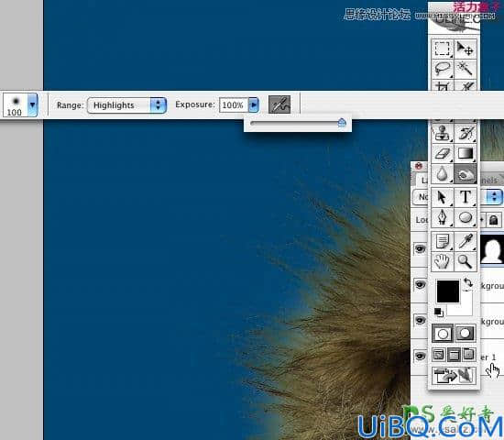504x440 pixels.
Task: Click the Exposure 100% field
Action: 234,104
